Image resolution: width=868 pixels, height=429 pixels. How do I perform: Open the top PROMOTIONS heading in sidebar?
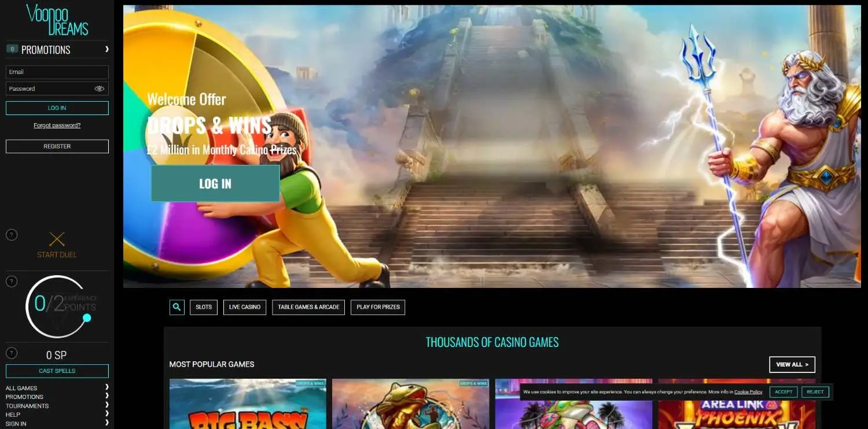[x=46, y=50]
